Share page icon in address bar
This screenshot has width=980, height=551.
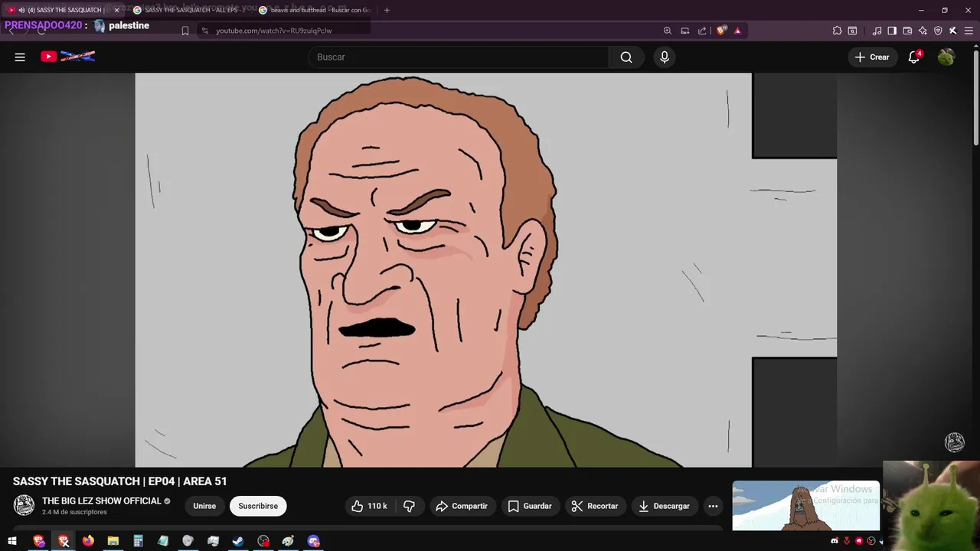coord(702,31)
